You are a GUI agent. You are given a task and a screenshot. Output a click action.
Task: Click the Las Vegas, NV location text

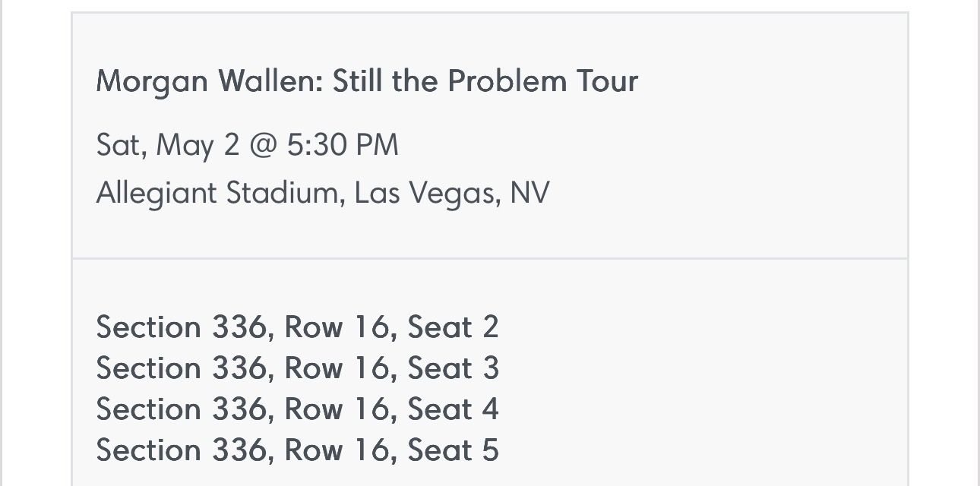point(451,193)
